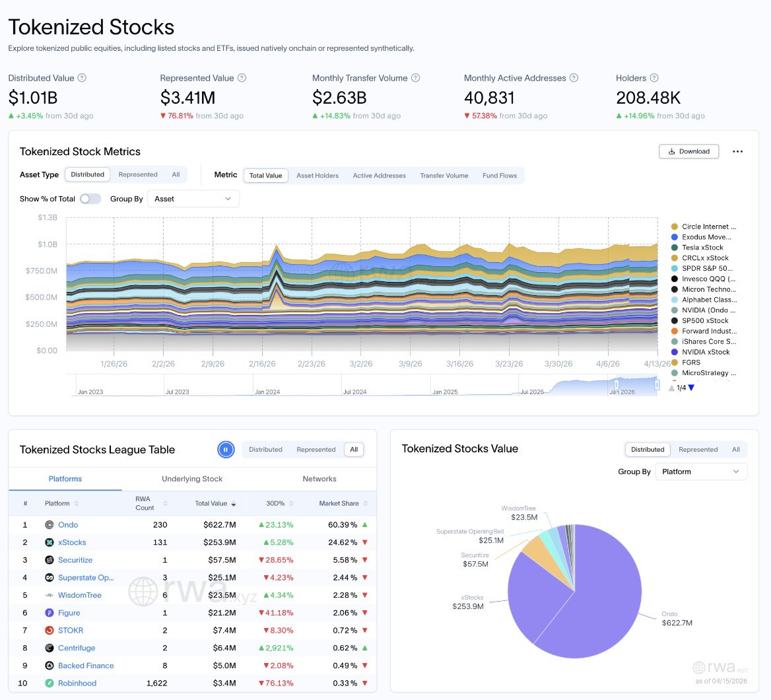Click the help icon beside Represented Value

pos(242,78)
